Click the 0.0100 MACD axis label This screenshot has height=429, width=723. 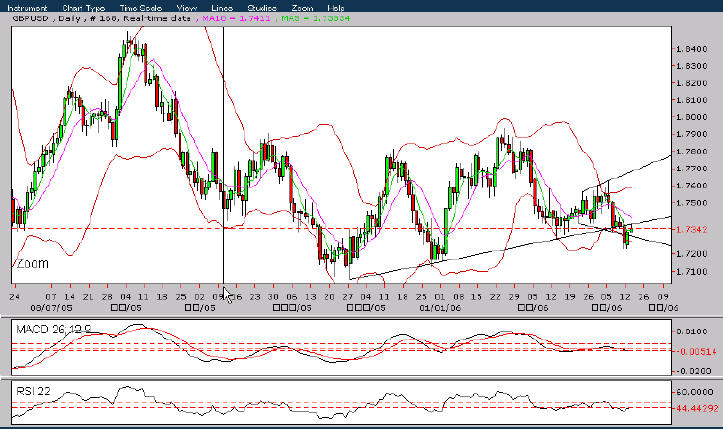[x=691, y=332]
